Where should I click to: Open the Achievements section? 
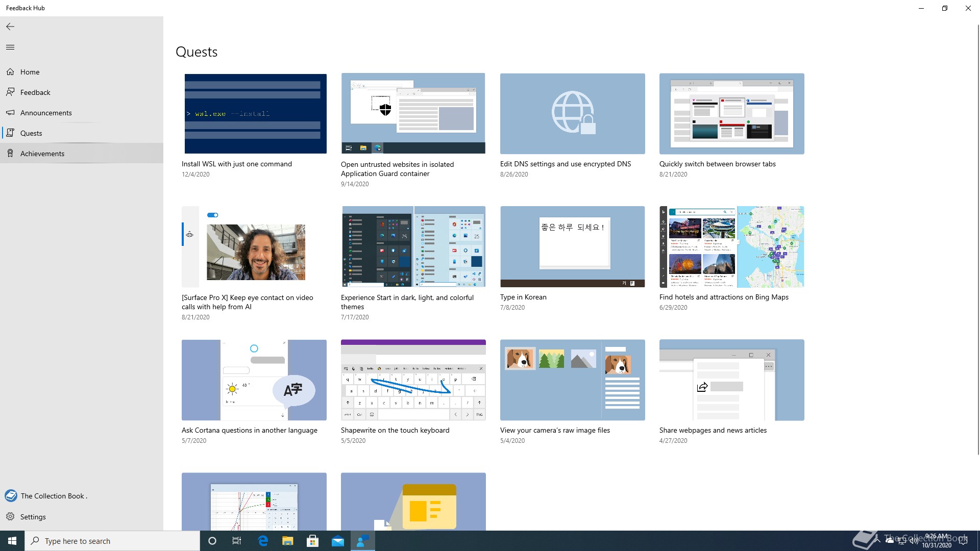pos(82,154)
